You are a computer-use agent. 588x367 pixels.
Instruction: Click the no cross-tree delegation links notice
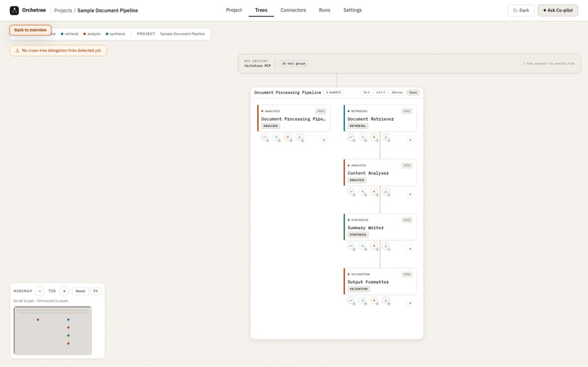click(58, 51)
